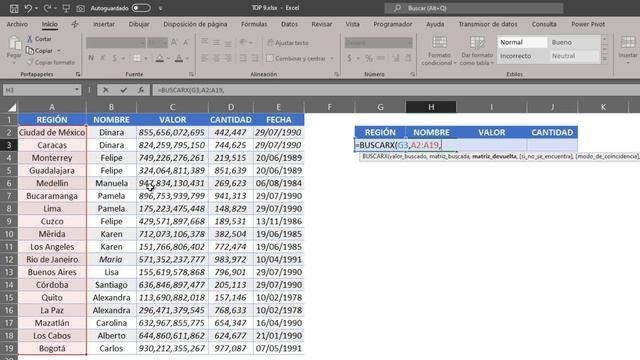640x360 pixels.
Task: Click the increase font size icon
Action: pyautogui.click(x=174, y=42)
